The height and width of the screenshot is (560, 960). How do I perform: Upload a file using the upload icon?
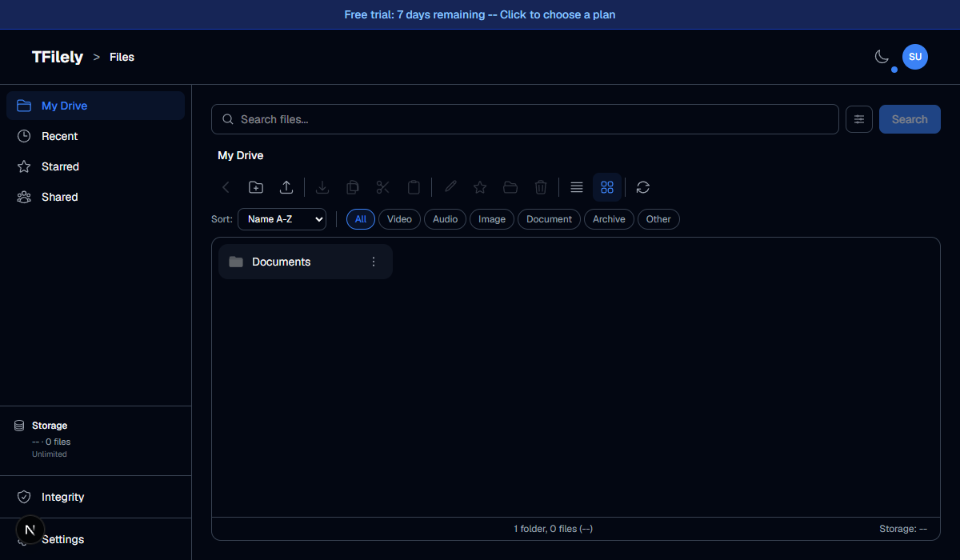(286, 187)
